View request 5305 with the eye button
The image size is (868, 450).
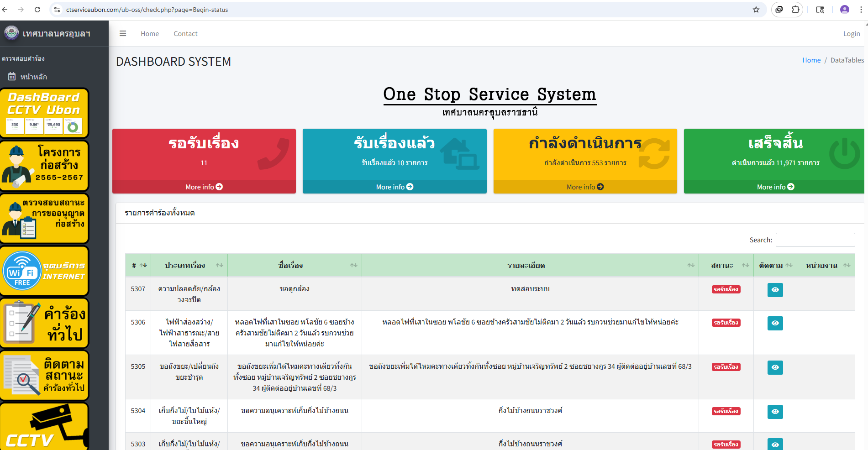pos(775,367)
